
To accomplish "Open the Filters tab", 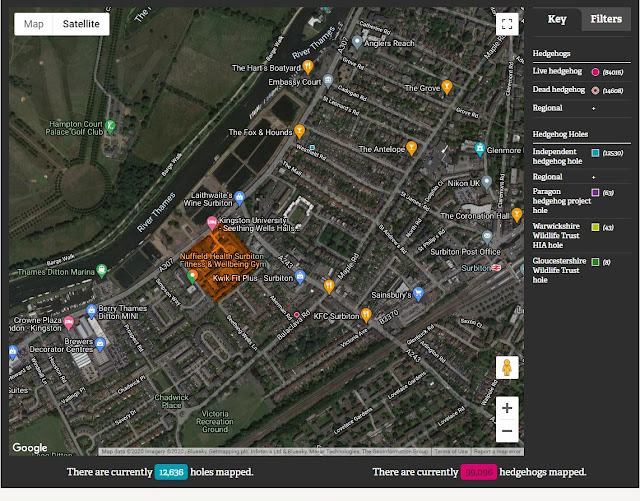I will (606, 19).
